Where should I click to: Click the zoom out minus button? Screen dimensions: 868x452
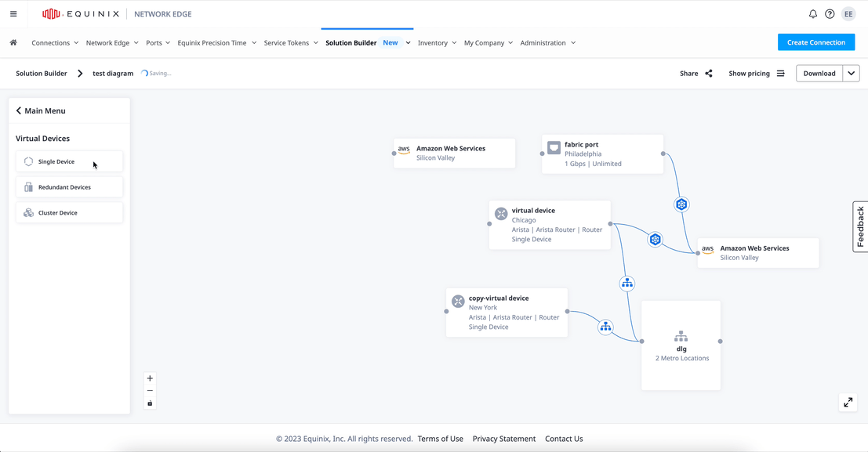pos(150,391)
